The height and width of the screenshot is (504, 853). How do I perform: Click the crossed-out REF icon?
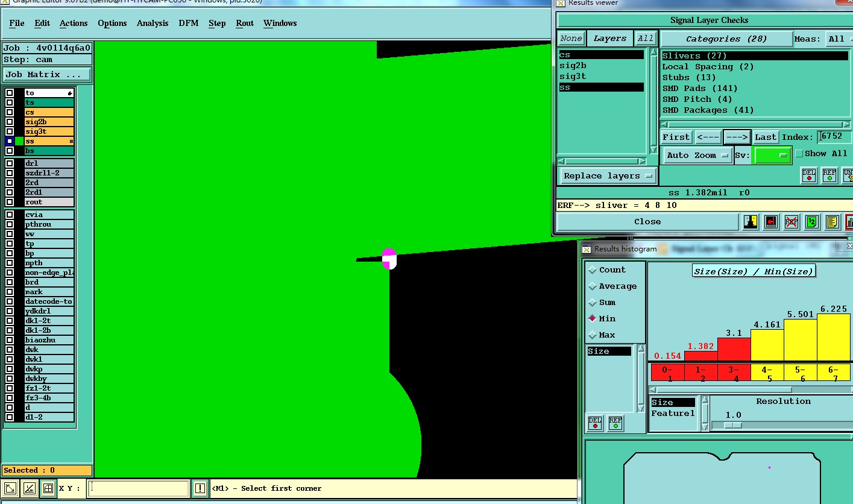coord(792,222)
